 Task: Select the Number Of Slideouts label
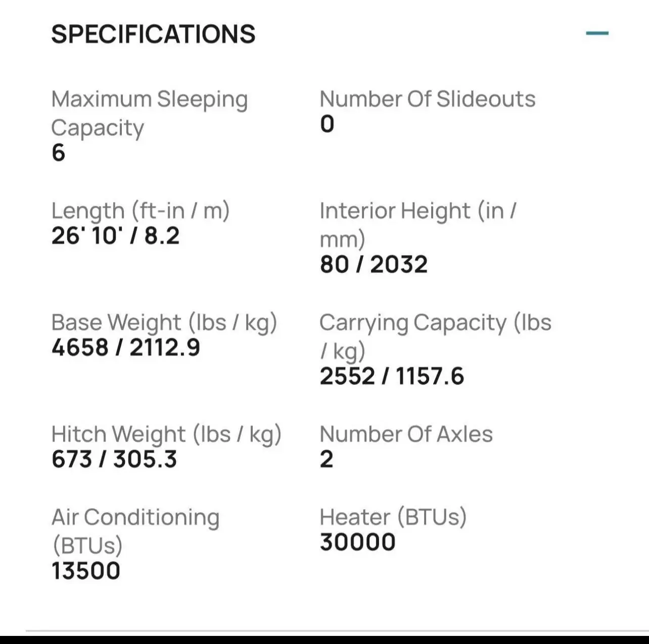pyautogui.click(x=427, y=99)
